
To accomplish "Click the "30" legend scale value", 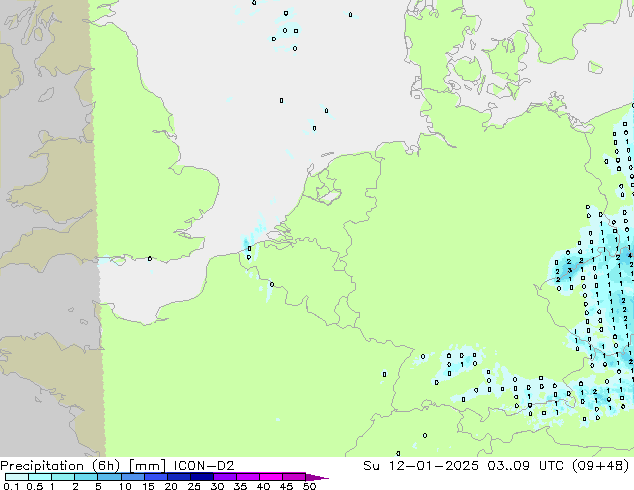I will [x=217, y=486].
